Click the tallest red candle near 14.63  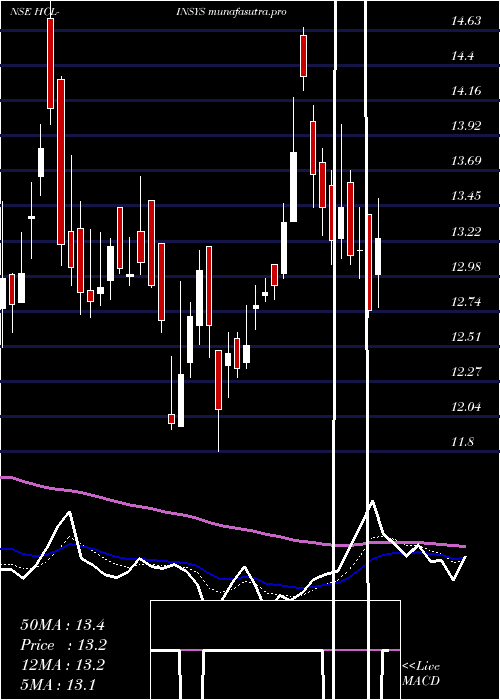(x=50, y=63)
